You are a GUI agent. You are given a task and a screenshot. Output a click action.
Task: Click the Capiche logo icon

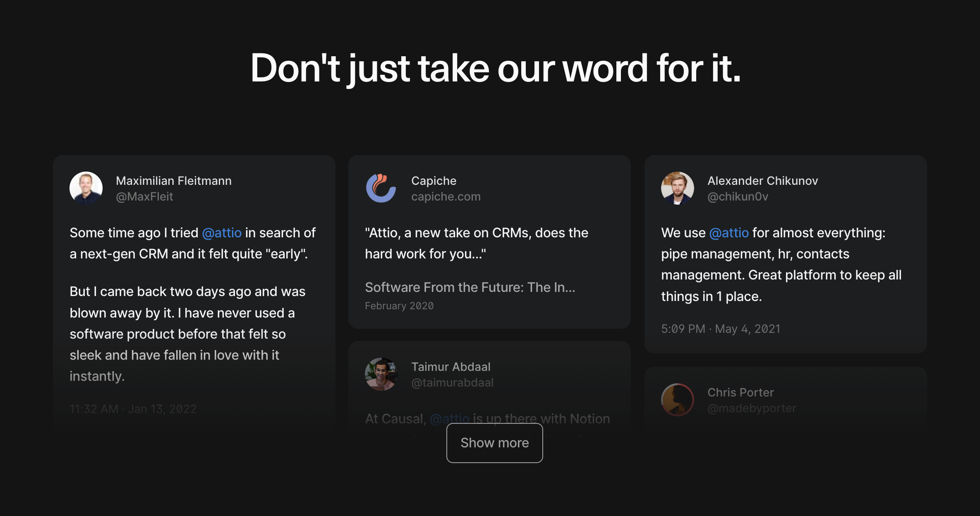[381, 188]
